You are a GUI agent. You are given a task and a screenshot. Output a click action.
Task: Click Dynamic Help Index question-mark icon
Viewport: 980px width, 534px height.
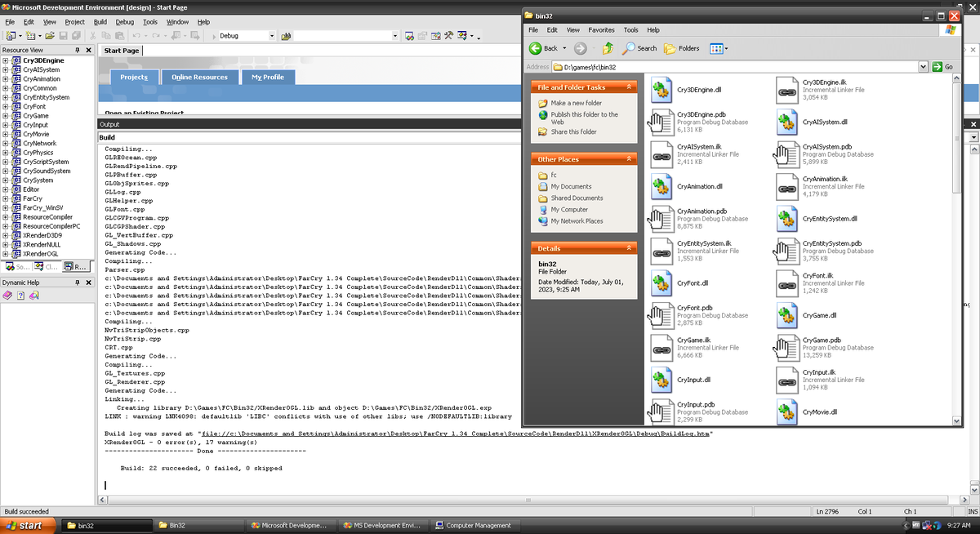(x=20, y=295)
